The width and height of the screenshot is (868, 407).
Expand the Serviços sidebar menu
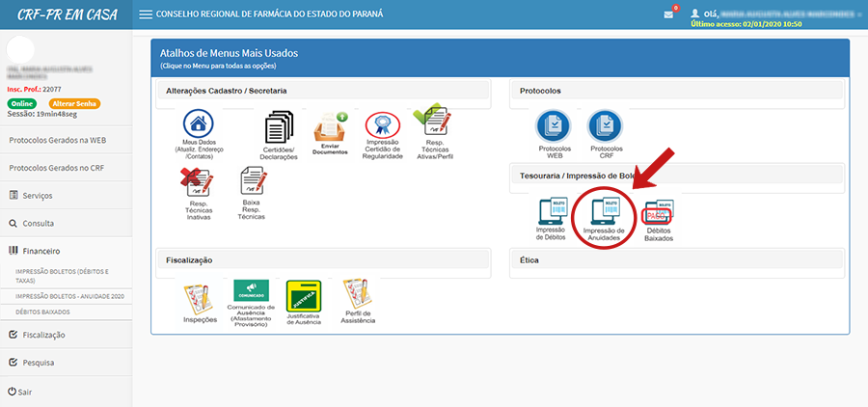(37, 195)
